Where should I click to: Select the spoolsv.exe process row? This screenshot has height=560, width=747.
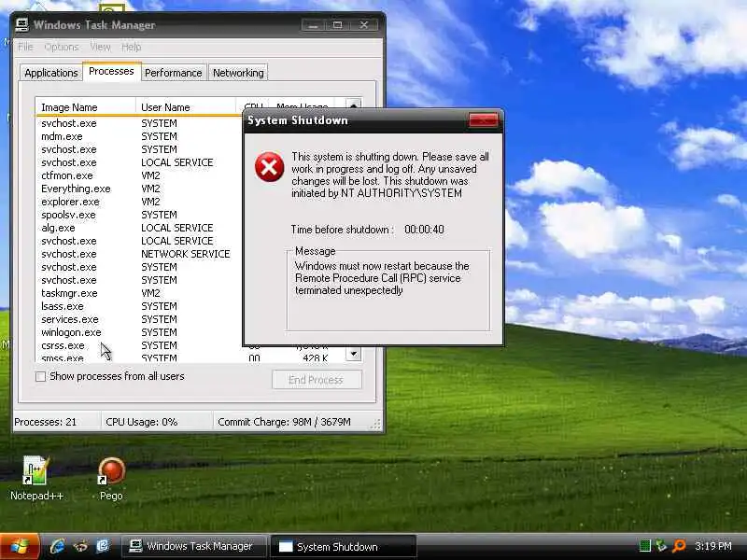(138, 215)
